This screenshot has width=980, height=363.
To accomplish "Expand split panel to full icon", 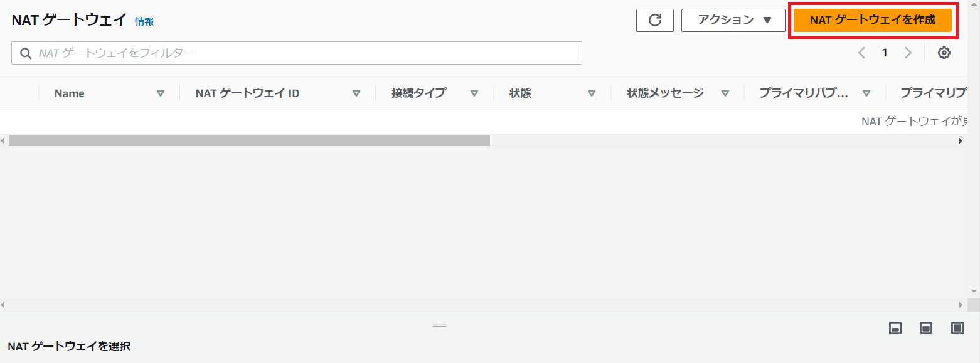I will [957, 328].
